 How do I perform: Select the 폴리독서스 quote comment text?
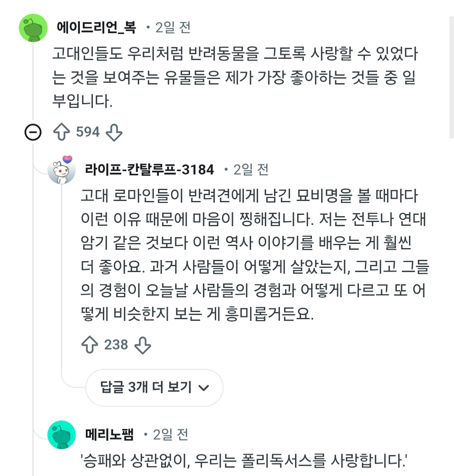pos(244,461)
